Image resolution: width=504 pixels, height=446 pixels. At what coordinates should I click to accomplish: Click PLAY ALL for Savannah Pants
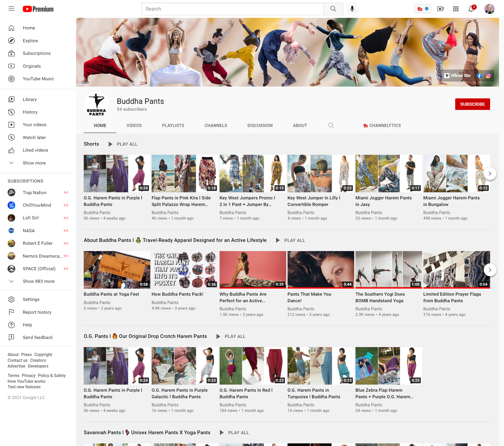(x=234, y=433)
